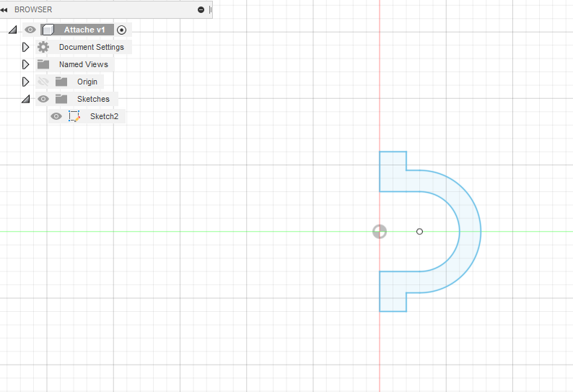Hide Sketch2 using its eye icon
Viewport: 573px width, 392px height.
(56, 116)
